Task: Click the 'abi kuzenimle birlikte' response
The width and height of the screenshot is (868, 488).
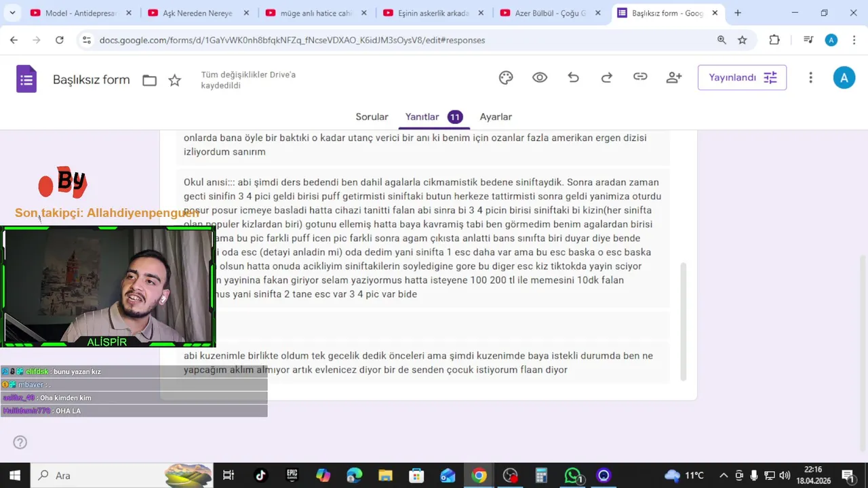Action: (x=422, y=363)
